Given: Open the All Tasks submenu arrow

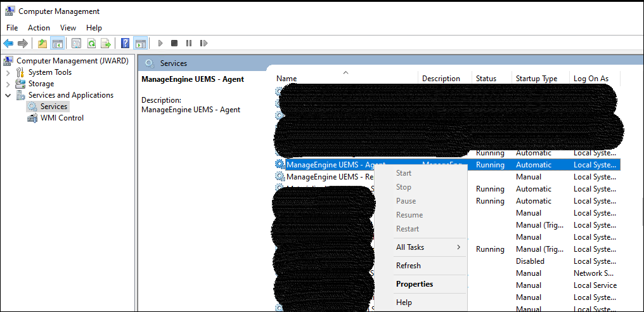Looking at the screenshot, I should click(x=458, y=247).
